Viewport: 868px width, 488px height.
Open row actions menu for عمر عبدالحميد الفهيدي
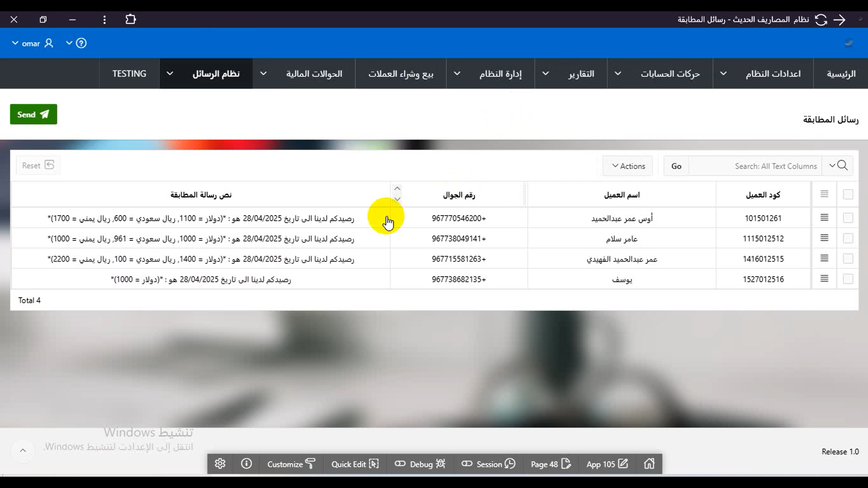[824, 258]
